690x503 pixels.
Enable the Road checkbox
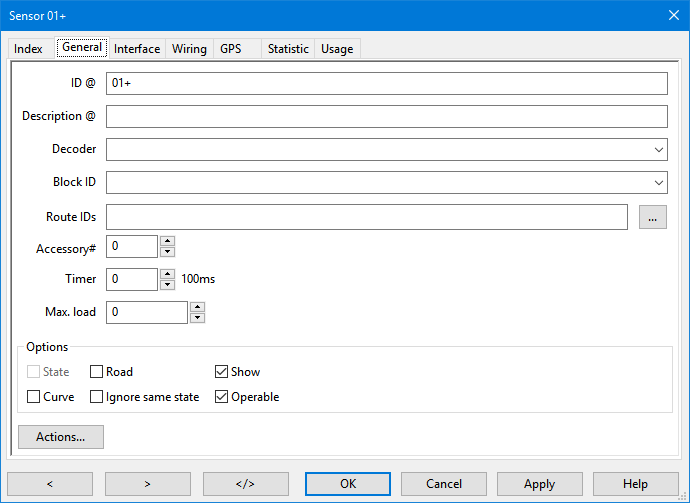(x=97, y=372)
